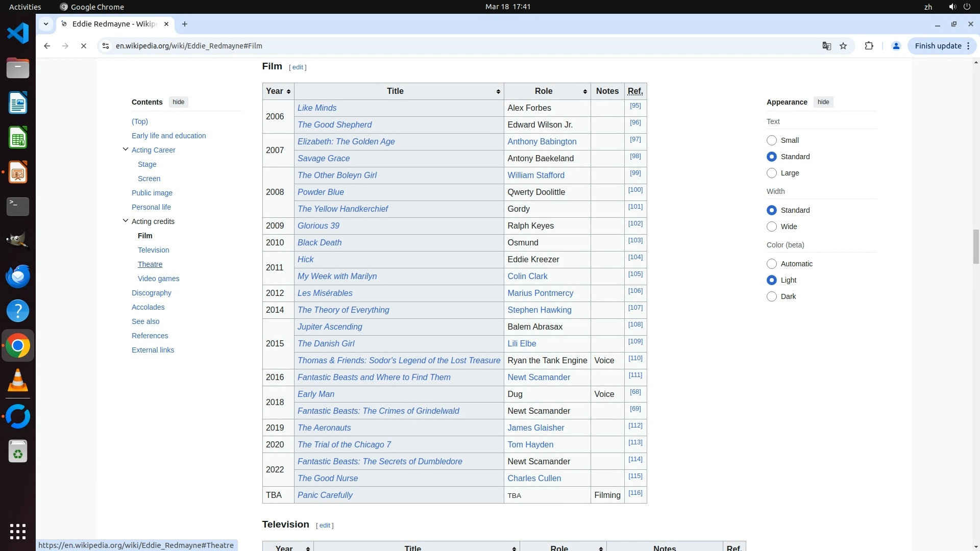Go back with the browser arrow
The height and width of the screenshot is (551, 980).
[47, 46]
